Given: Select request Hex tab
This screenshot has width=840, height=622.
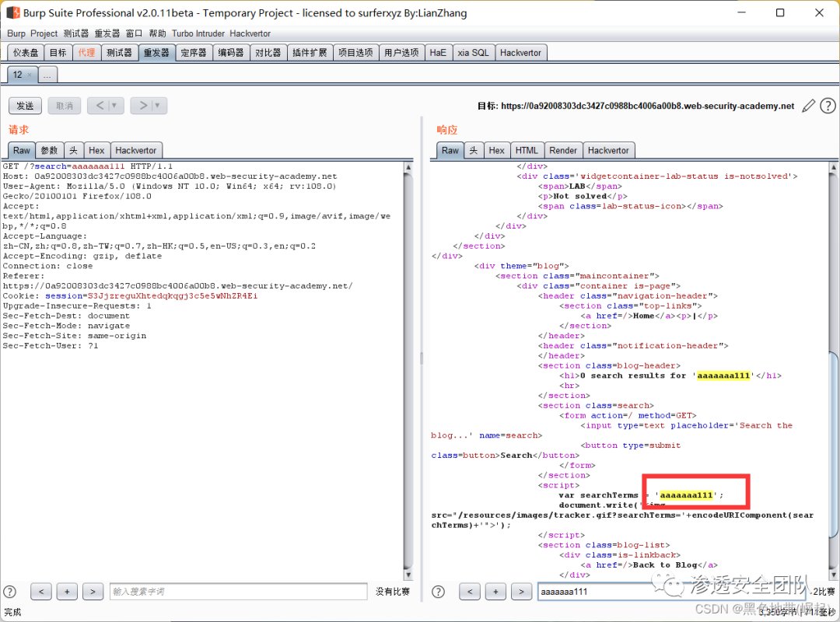Looking at the screenshot, I should click(x=96, y=151).
